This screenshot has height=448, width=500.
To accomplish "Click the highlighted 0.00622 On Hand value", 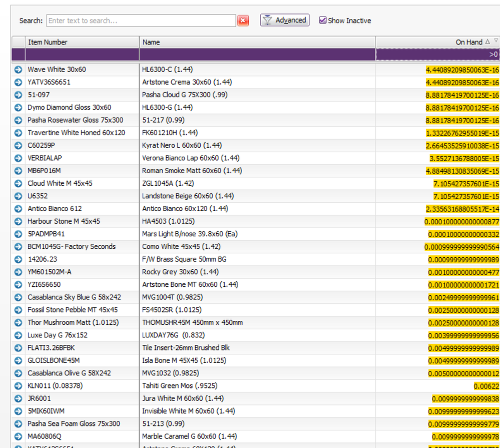I will 486,386.
